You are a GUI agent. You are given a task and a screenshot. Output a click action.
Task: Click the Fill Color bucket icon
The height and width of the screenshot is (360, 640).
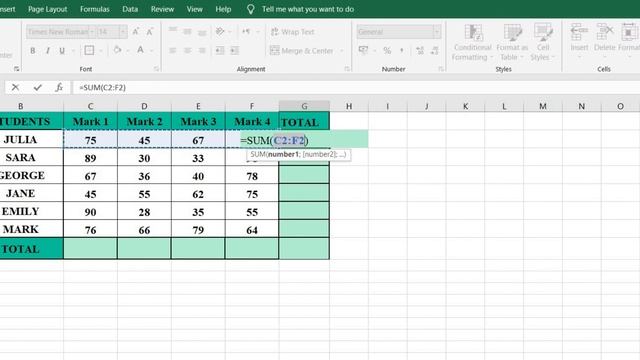117,50
